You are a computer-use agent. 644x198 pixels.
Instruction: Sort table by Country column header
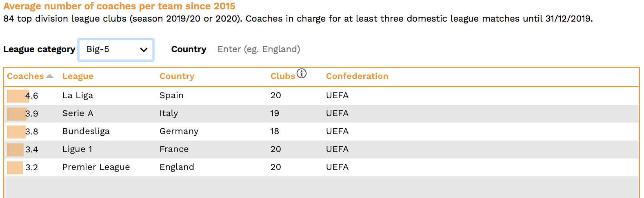pos(177,76)
